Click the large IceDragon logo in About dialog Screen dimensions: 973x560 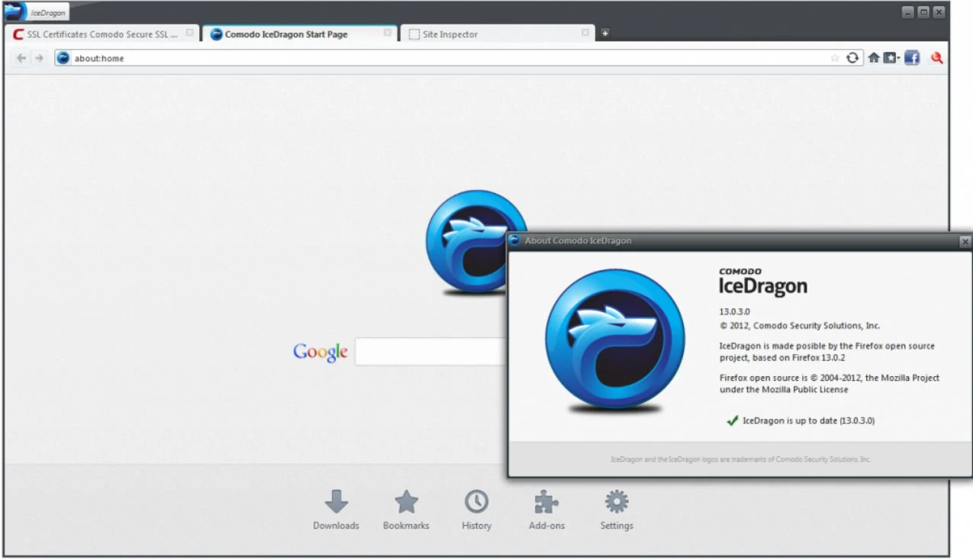[x=615, y=340]
